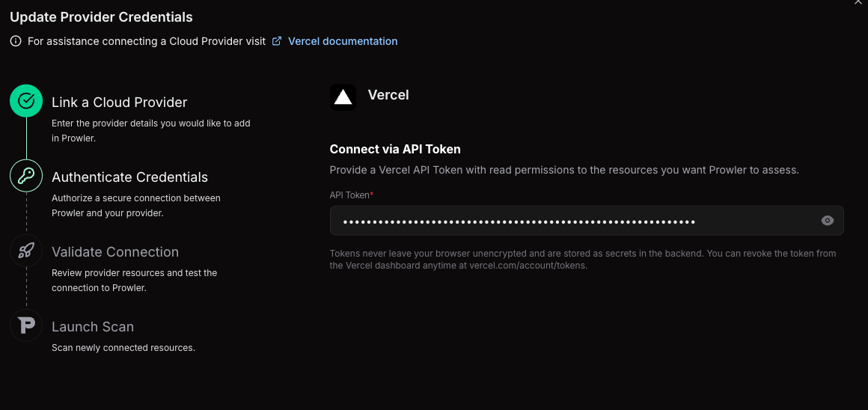Click the Connect via API Token heading
Image resolution: width=868 pixels, height=410 pixels.
[x=395, y=150]
